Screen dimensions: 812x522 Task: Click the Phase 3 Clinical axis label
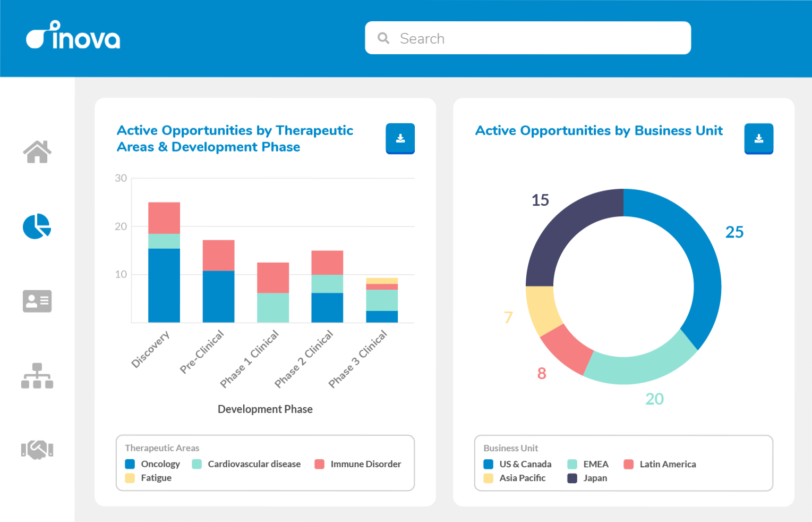point(358,359)
